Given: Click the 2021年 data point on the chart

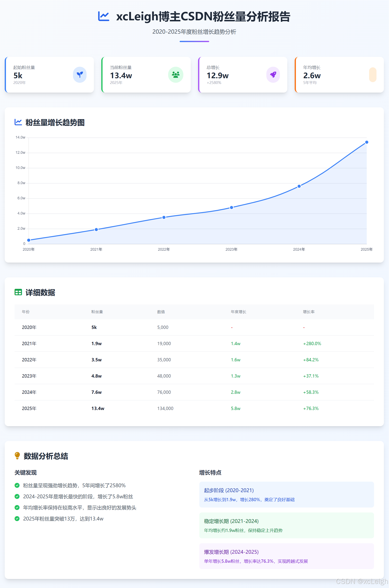Looking at the screenshot, I should 96,230.
